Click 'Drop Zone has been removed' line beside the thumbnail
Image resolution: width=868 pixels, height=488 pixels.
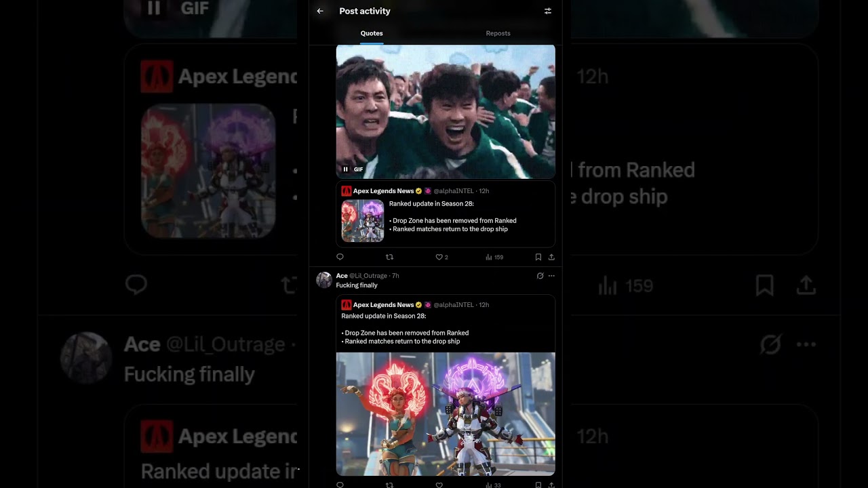453,221
